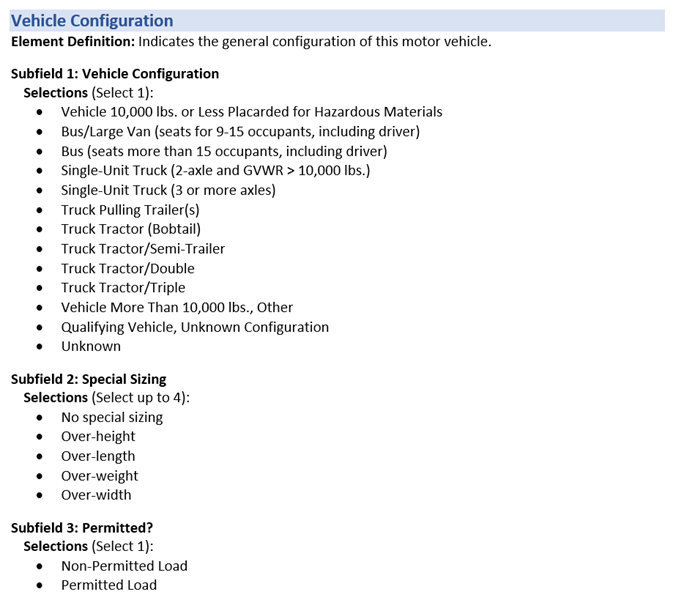Select the Over-length item
This screenshot has height=600, width=673.
pos(98,456)
